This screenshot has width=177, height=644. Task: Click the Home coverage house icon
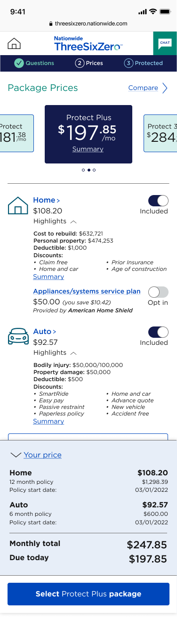click(x=18, y=206)
